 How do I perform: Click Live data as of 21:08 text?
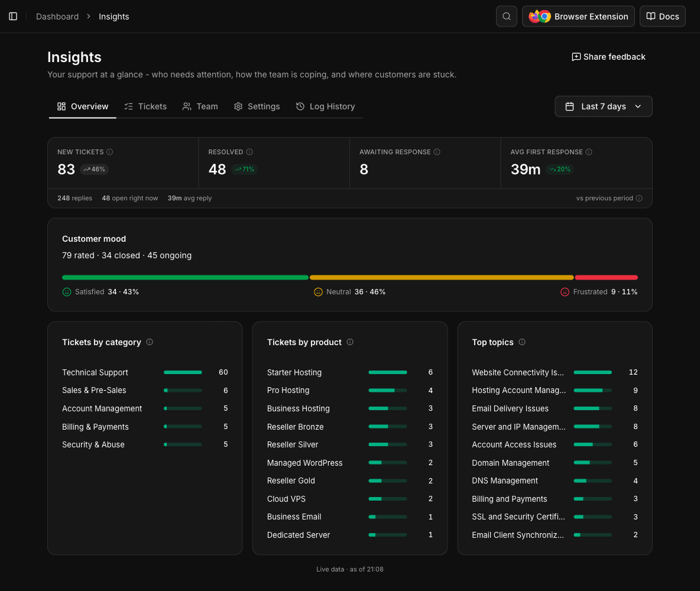(349, 569)
